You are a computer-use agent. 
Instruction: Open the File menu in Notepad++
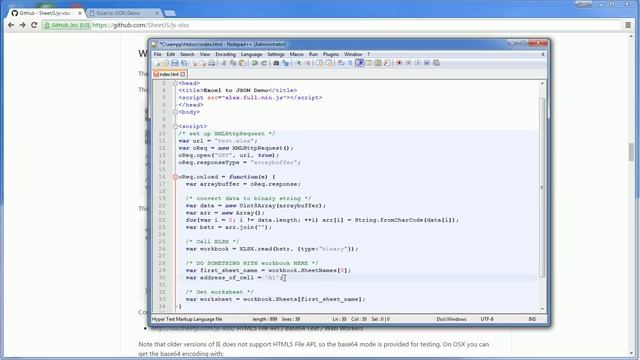[x=157, y=54]
